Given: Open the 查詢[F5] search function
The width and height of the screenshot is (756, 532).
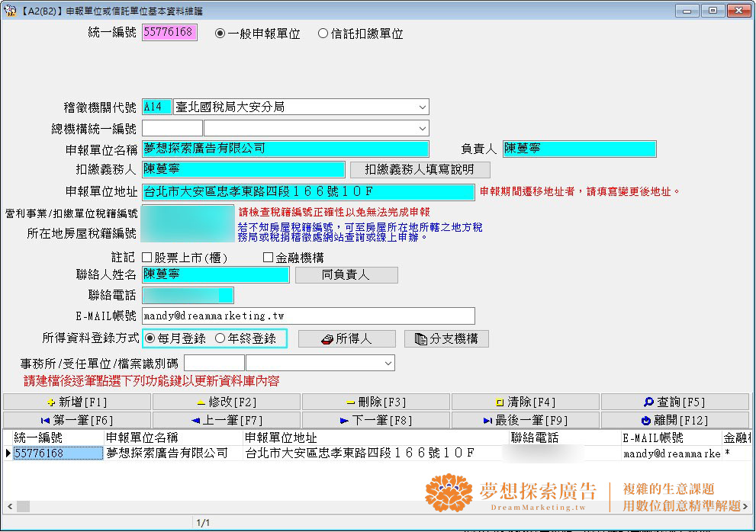Looking at the screenshot, I should click(x=675, y=402).
